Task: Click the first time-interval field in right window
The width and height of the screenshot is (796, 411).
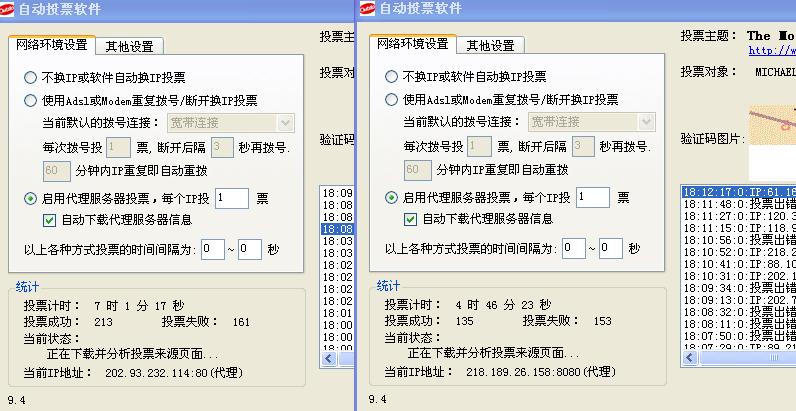Action: [573, 248]
